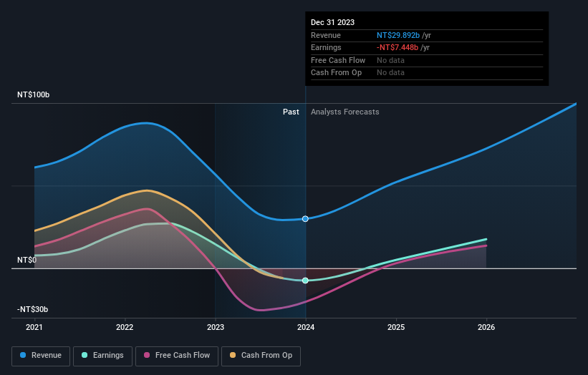Click the tooltip 'Free Cash Flow' row label

click(338, 60)
